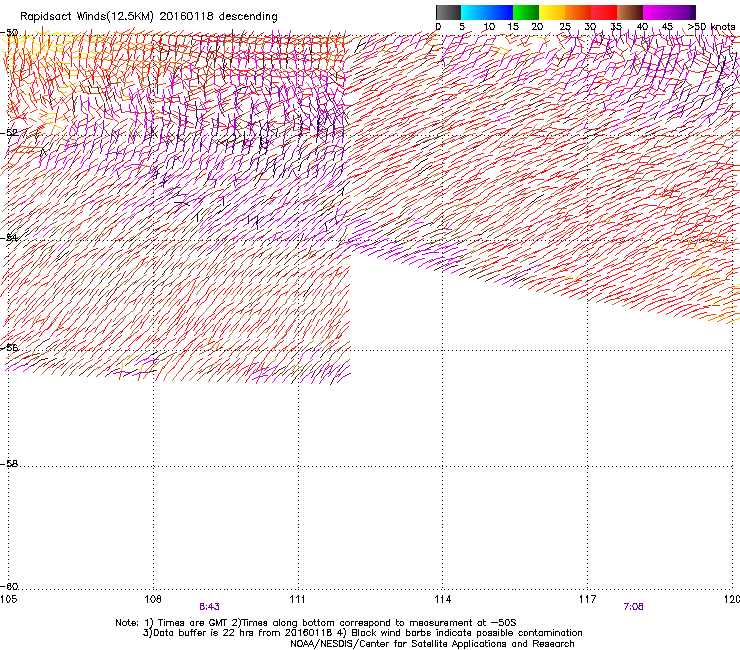740x650 pixels.
Task: Click the red 30-35 knots legend swatch
Action: tap(604, 12)
